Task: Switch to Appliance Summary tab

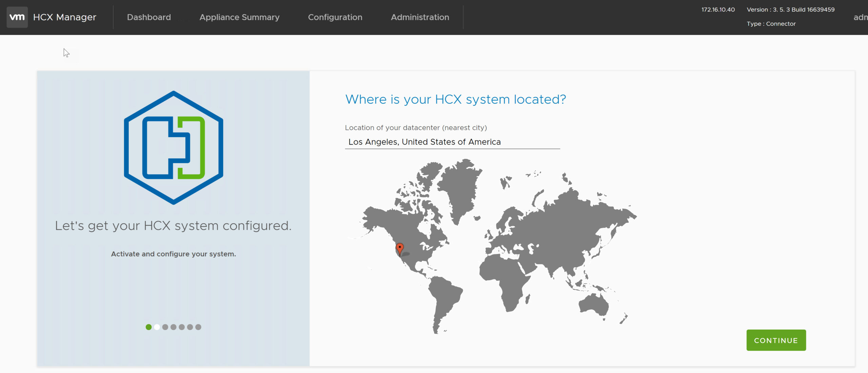Action: [x=239, y=17]
